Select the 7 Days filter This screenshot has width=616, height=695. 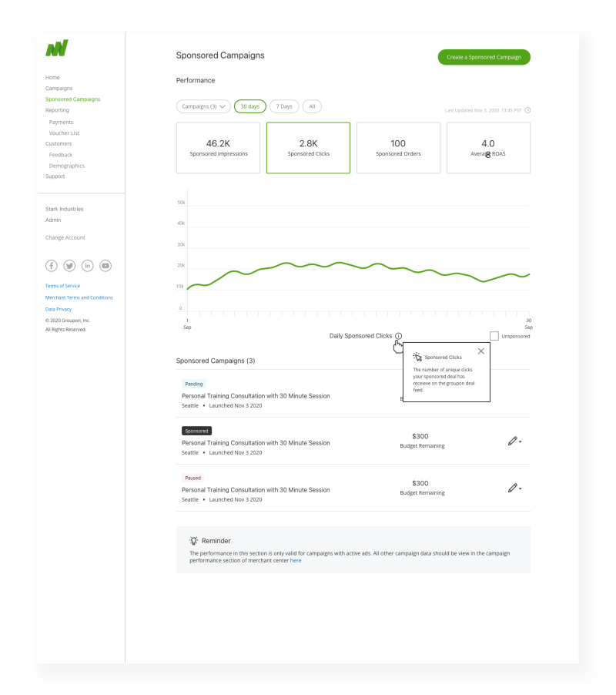click(284, 106)
